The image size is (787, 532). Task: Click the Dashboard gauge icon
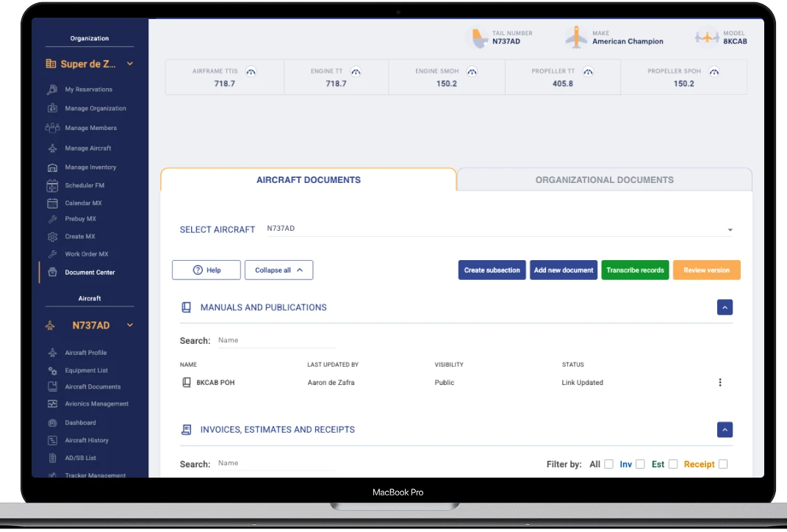click(x=52, y=423)
